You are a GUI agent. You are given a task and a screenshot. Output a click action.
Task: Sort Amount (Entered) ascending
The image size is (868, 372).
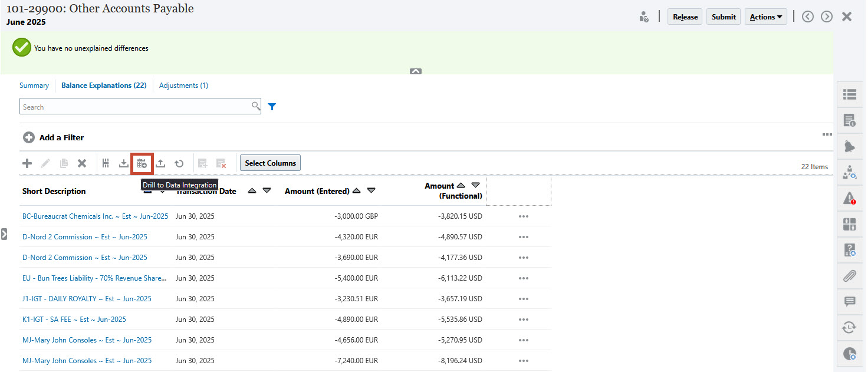(356, 190)
